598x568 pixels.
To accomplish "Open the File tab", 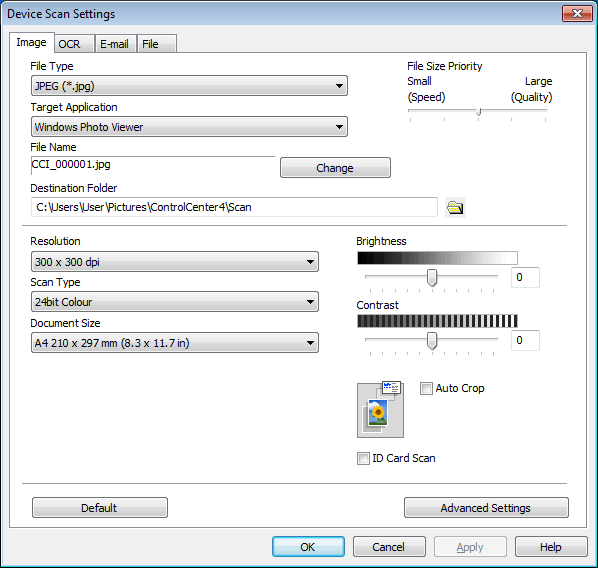I will click(x=156, y=44).
